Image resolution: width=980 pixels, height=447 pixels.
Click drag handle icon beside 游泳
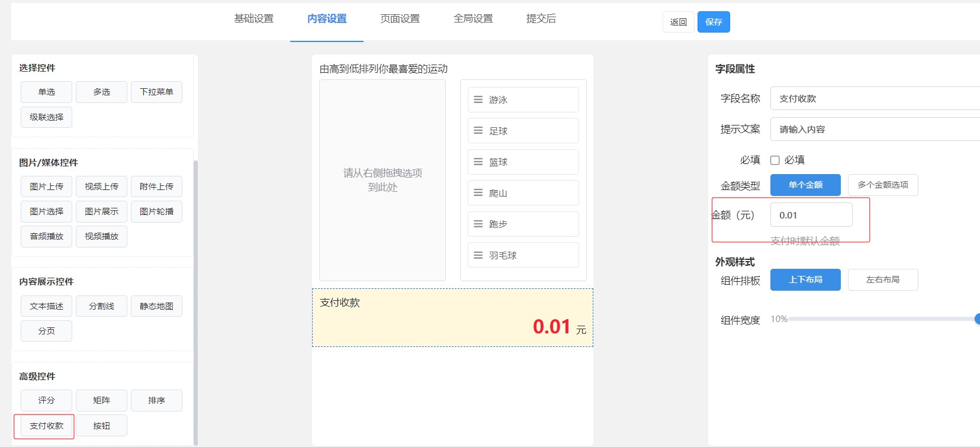pyautogui.click(x=478, y=99)
